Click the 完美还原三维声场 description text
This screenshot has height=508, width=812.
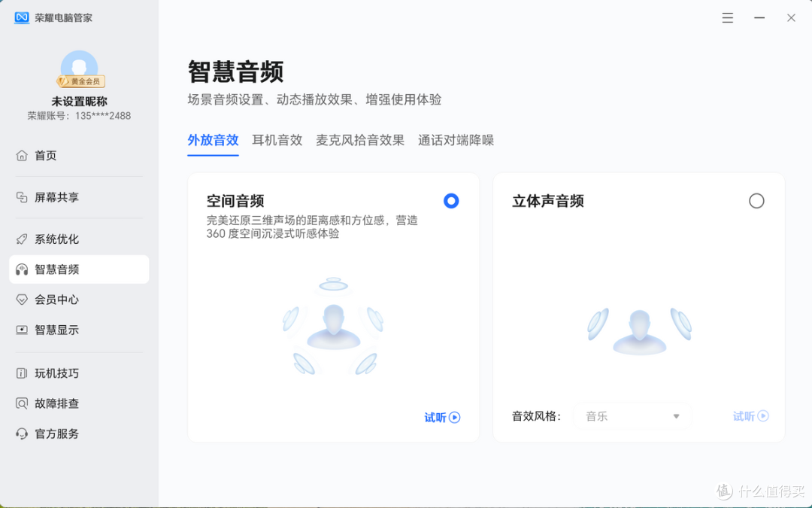[312, 227]
